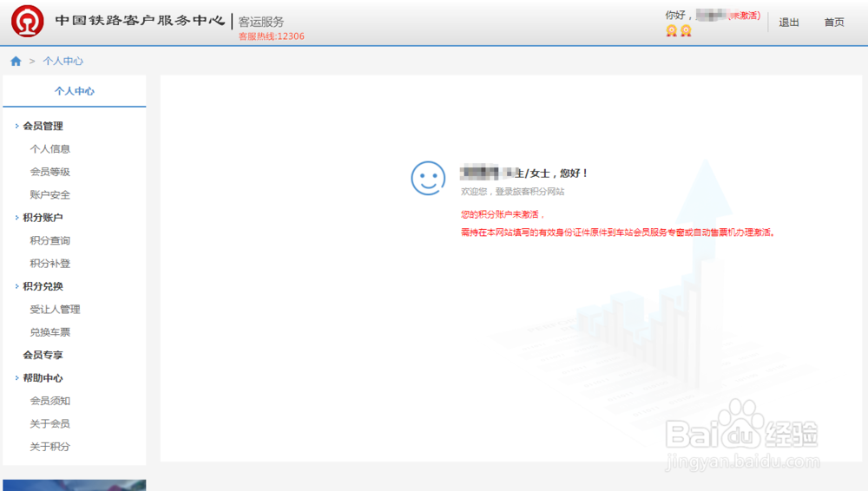This screenshot has width=868, height=491.
Task: Open 会员专享 in the sidebar
Action: click(43, 355)
